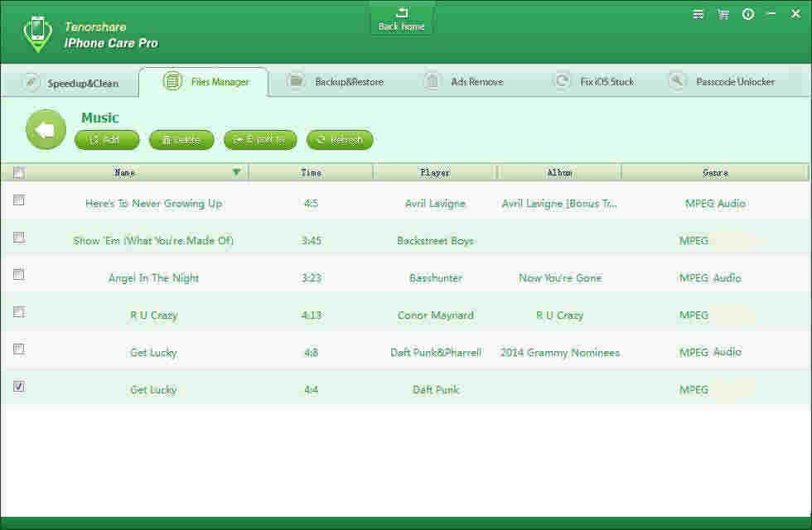The width and height of the screenshot is (812, 530).
Task: Sort by the Album column header
Action: tap(559, 172)
